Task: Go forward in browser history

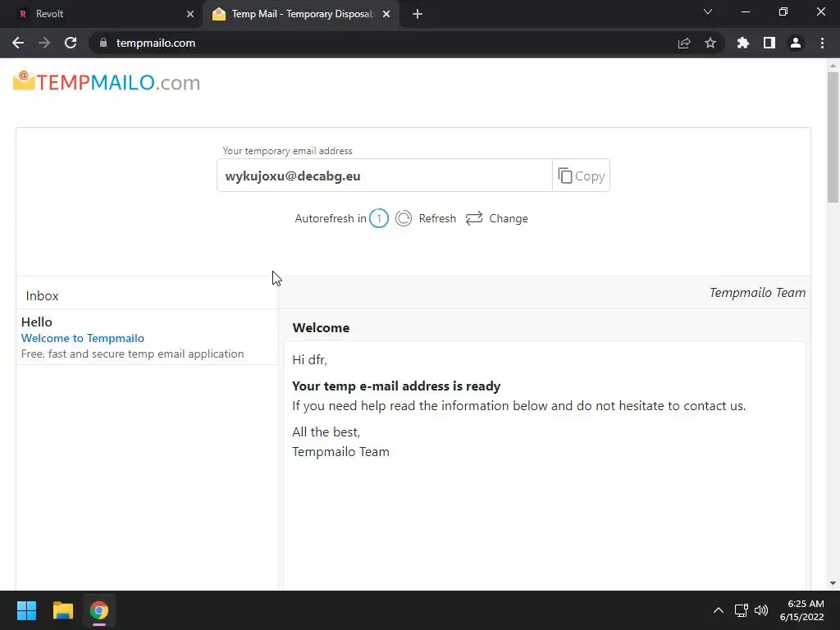Action: tap(44, 43)
